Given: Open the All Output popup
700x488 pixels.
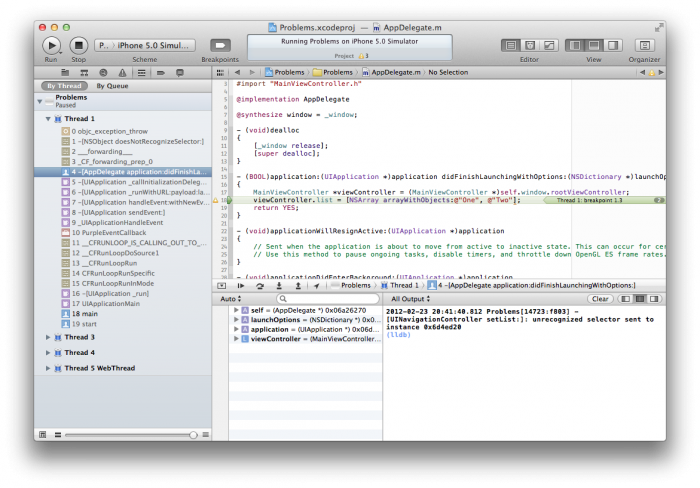Looking at the screenshot, I should pos(411,299).
